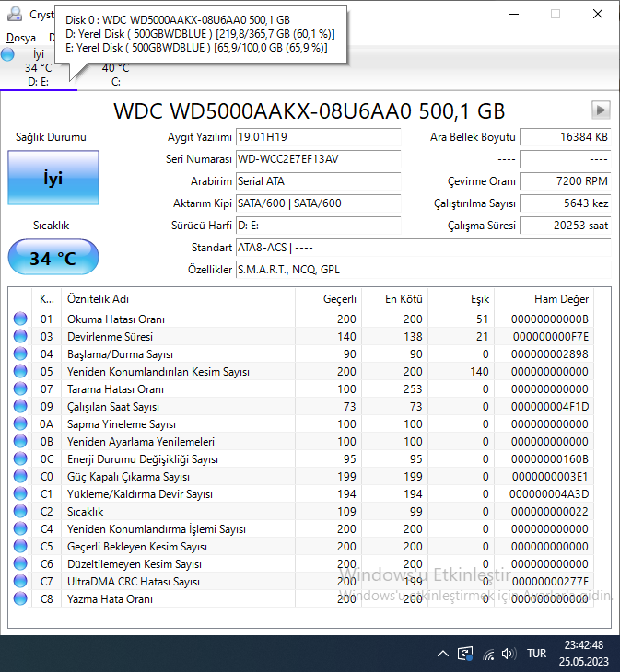
Task: Minimize the CrystalDiskInfo window
Action: click(x=514, y=14)
